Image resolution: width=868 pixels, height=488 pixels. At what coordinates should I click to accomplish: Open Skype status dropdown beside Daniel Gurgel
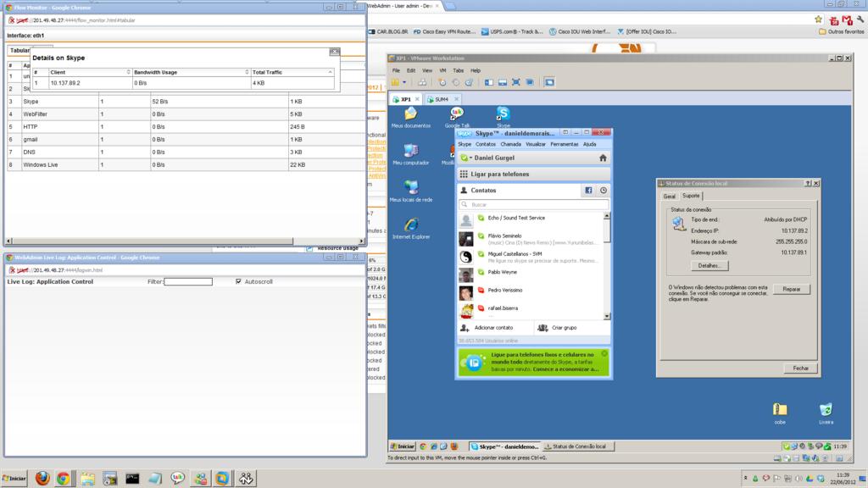pos(466,158)
